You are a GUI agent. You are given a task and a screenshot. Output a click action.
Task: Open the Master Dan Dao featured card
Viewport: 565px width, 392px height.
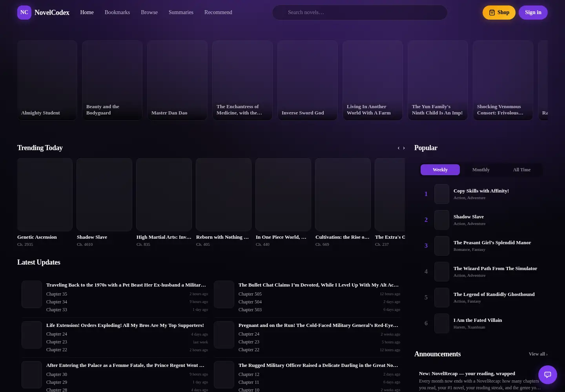(x=177, y=80)
